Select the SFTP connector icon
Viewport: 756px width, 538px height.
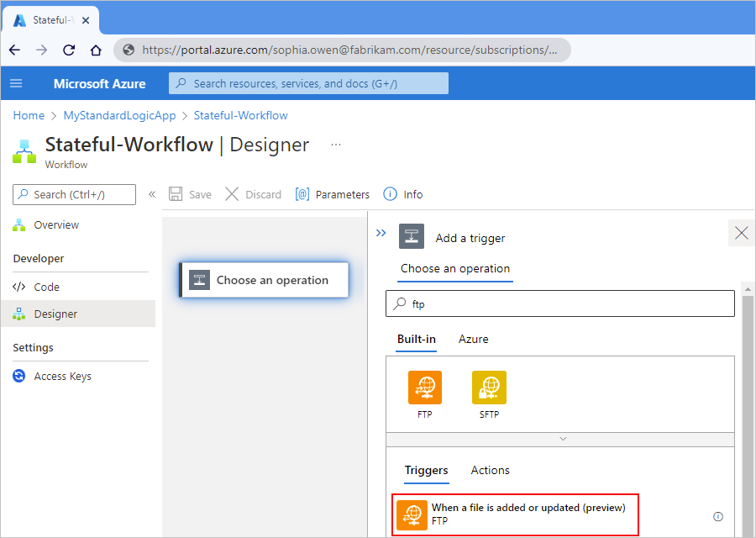pos(490,388)
